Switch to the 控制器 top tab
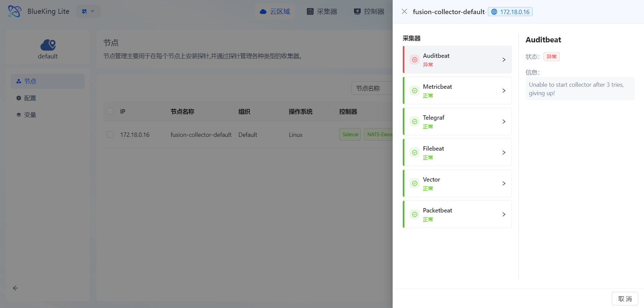Viewport: 644px width, 308px height. 369,12
